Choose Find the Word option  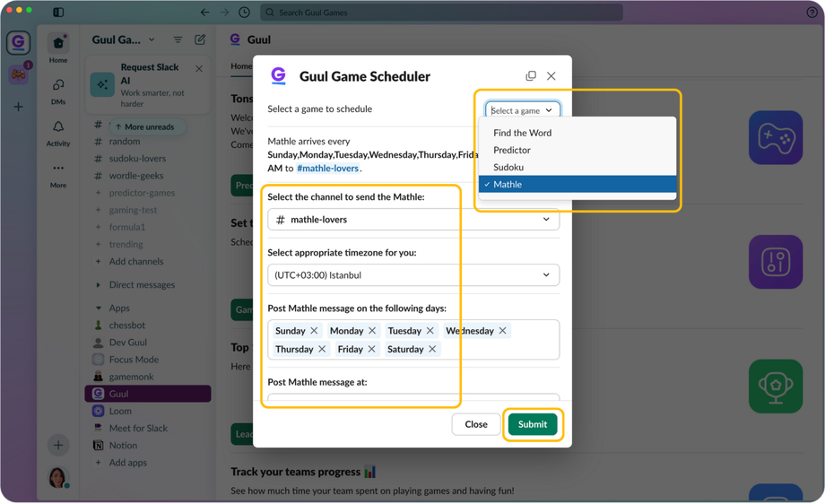[x=577, y=133]
